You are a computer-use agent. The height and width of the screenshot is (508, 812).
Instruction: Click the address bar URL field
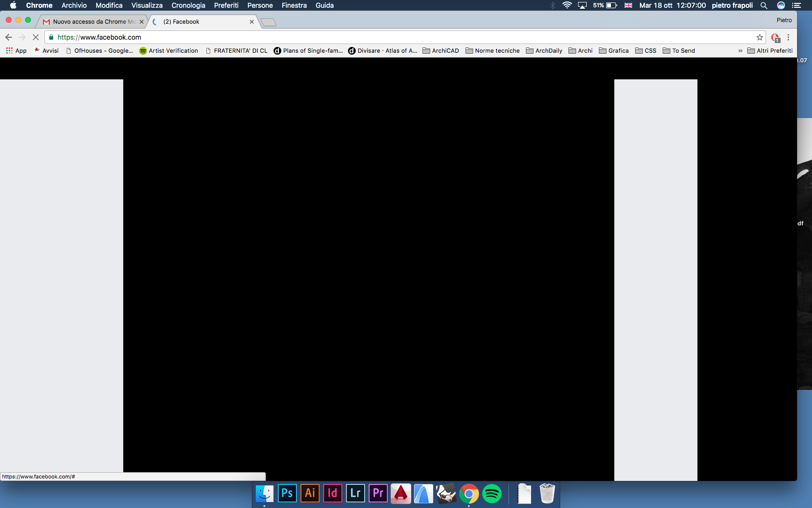(x=387, y=37)
